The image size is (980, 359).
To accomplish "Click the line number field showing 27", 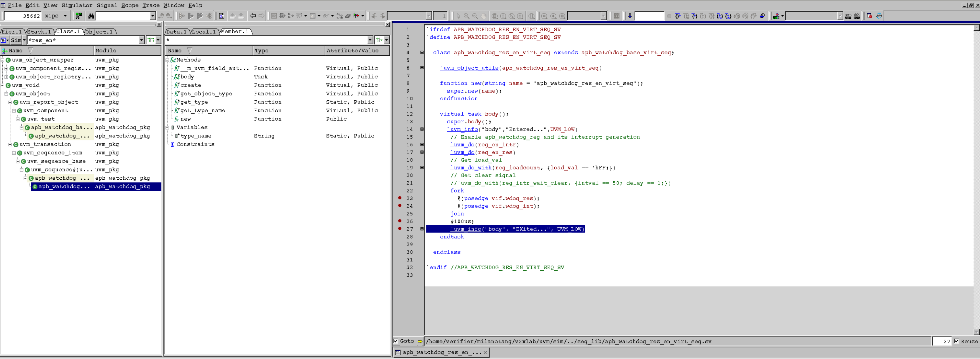I will click(x=942, y=341).
